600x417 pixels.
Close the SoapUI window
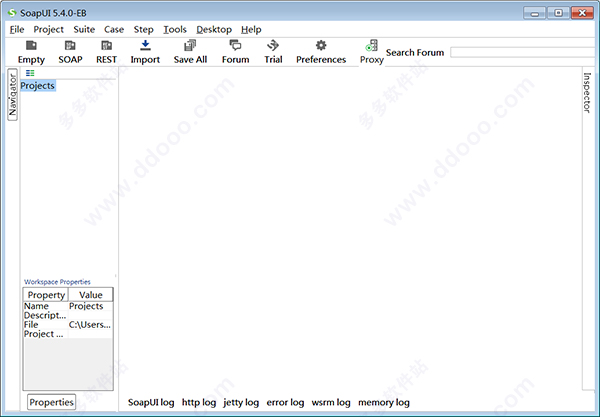point(582,13)
